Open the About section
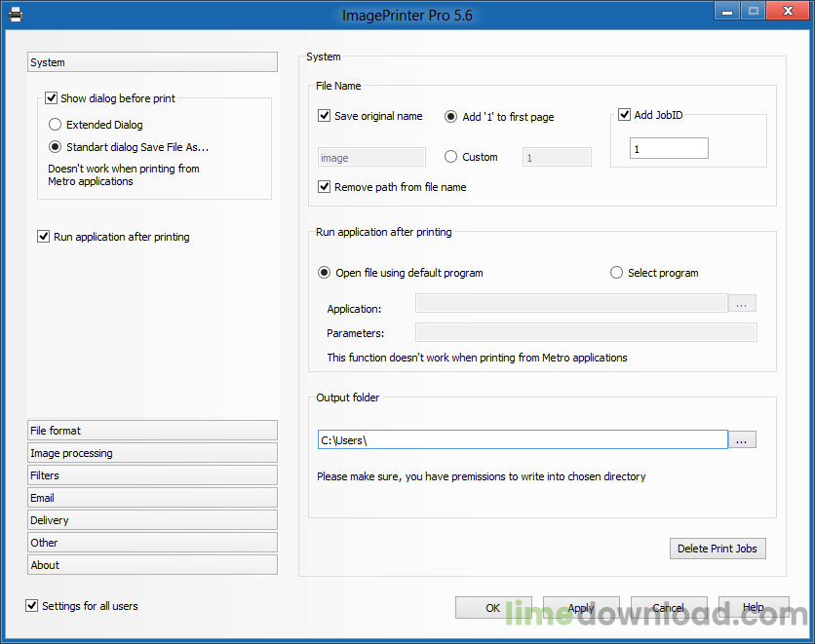815x644 pixels. 153,565
